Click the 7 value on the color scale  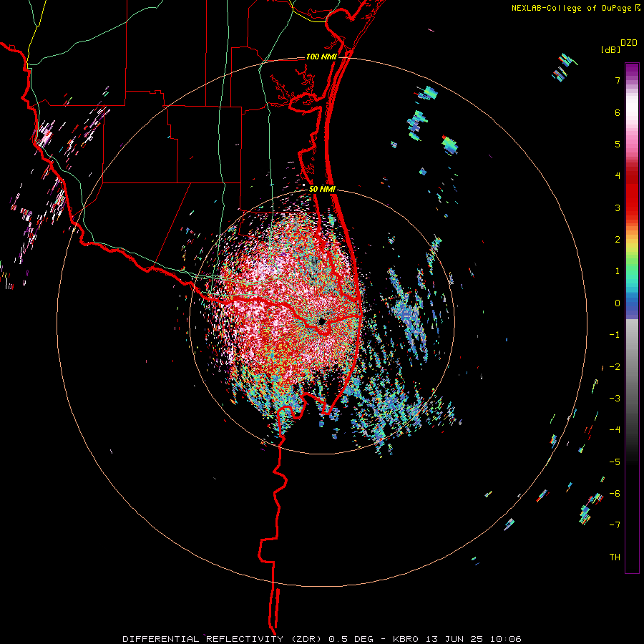618,80
